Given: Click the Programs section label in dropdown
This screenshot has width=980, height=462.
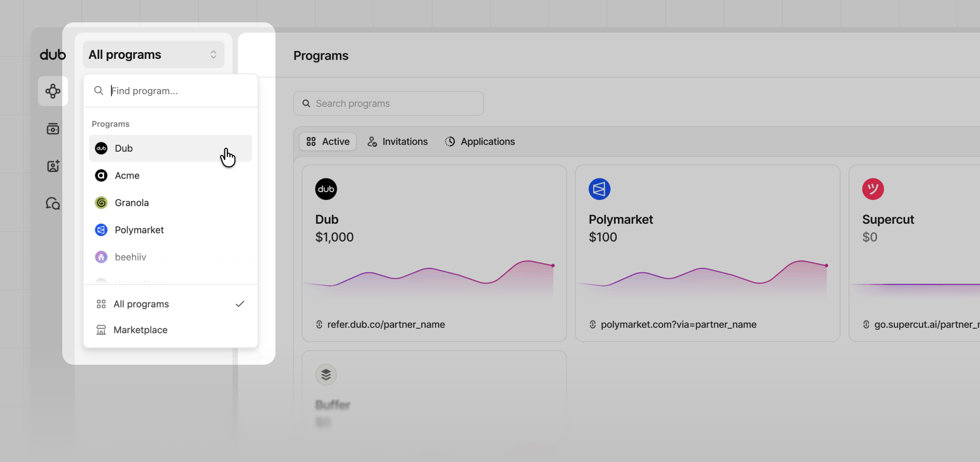Looking at the screenshot, I should pos(110,124).
